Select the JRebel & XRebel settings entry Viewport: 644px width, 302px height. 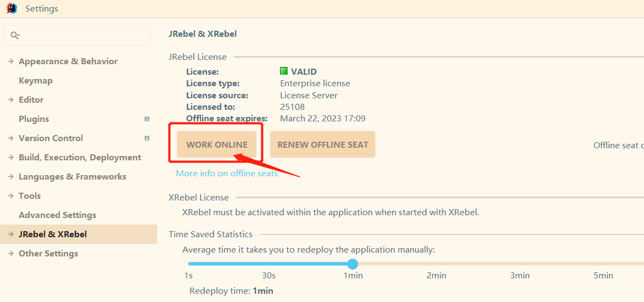click(x=53, y=234)
